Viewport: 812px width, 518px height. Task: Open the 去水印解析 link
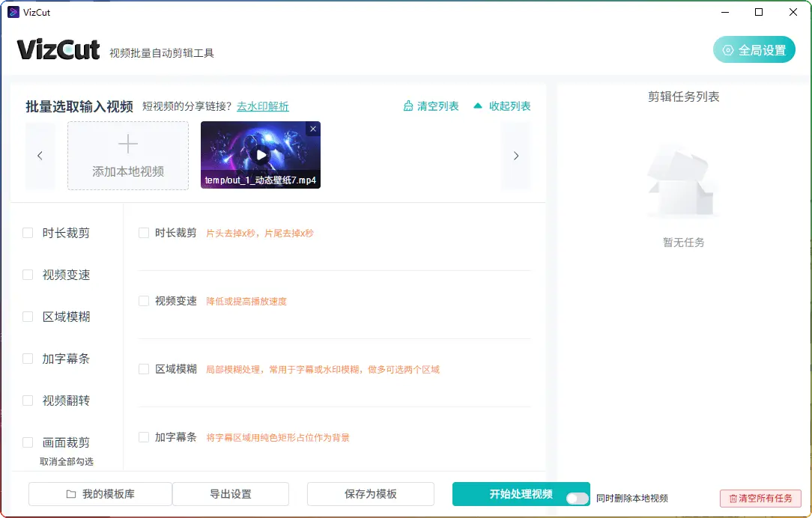coord(262,106)
